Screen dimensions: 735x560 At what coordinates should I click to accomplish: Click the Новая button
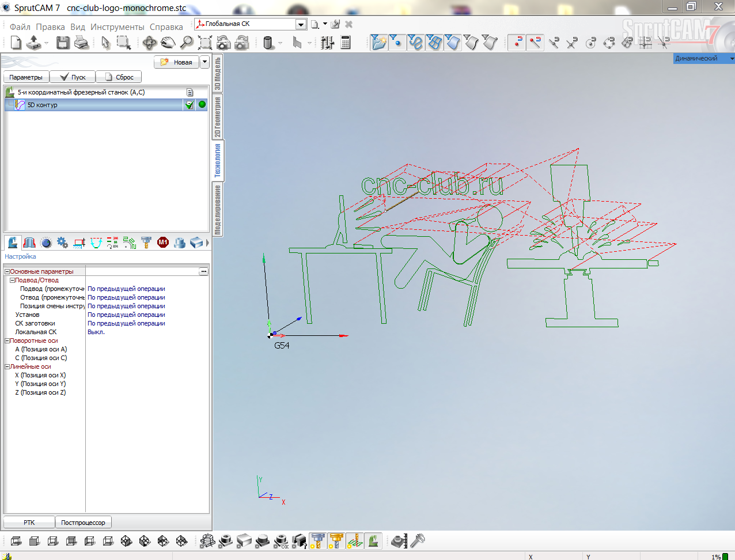(176, 62)
